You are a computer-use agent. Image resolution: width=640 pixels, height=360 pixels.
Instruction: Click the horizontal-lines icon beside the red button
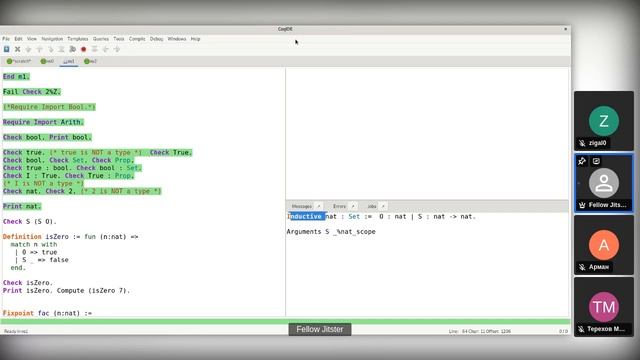click(95, 49)
